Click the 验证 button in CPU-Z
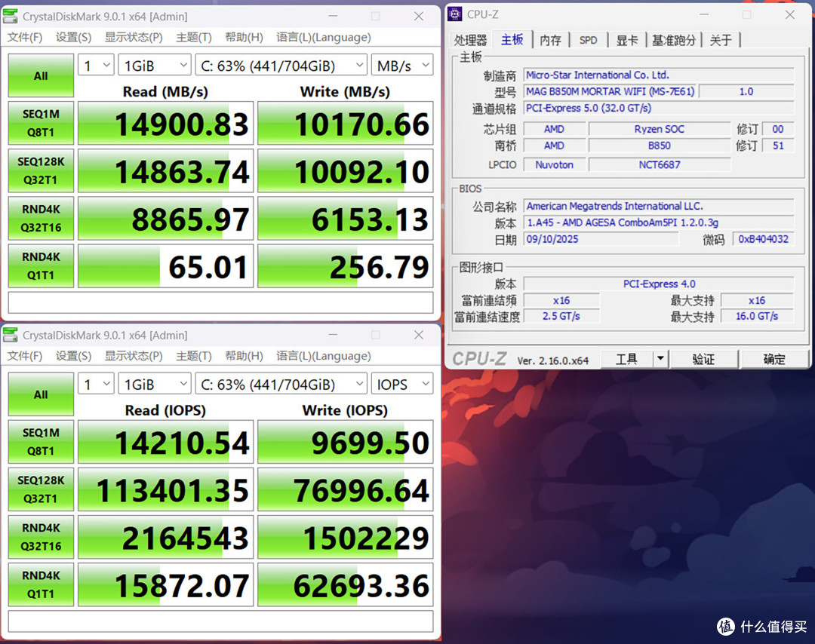Image resolution: width=815 pixels, height=644 pixels. (703, 358)
